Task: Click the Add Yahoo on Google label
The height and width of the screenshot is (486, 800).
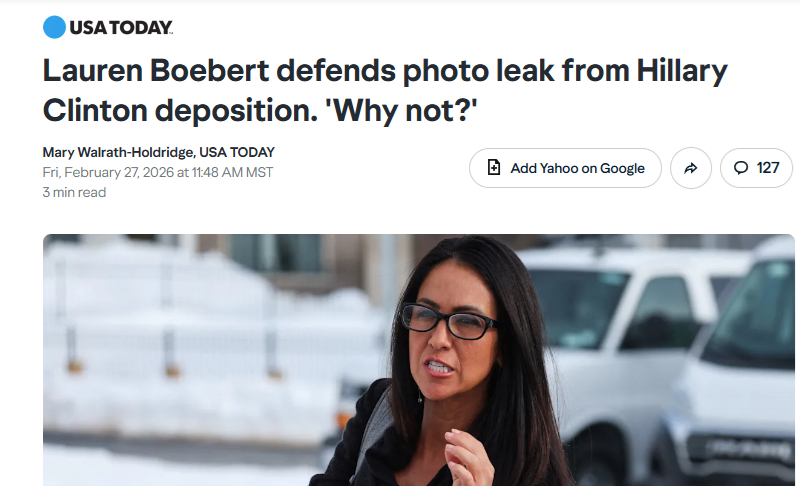Action: coord(578,168)
